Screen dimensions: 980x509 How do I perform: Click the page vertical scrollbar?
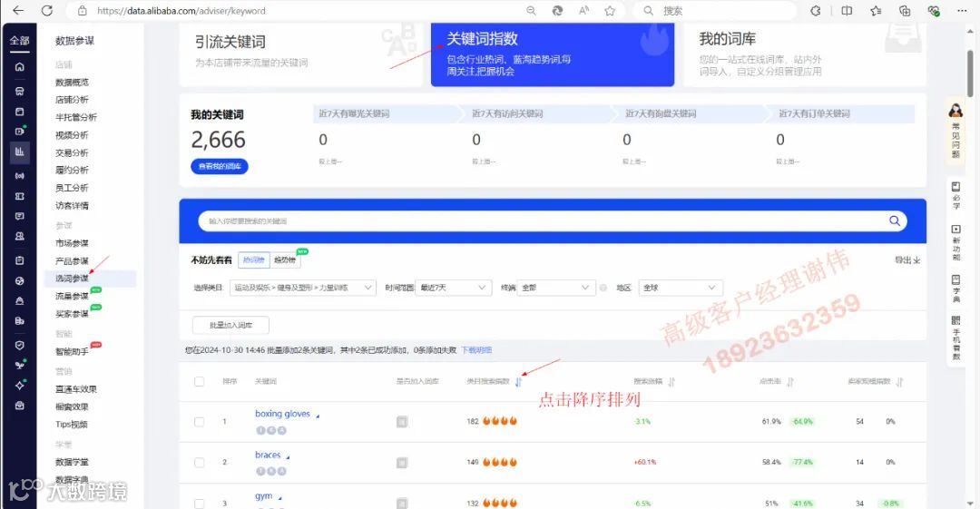(970, 73)
